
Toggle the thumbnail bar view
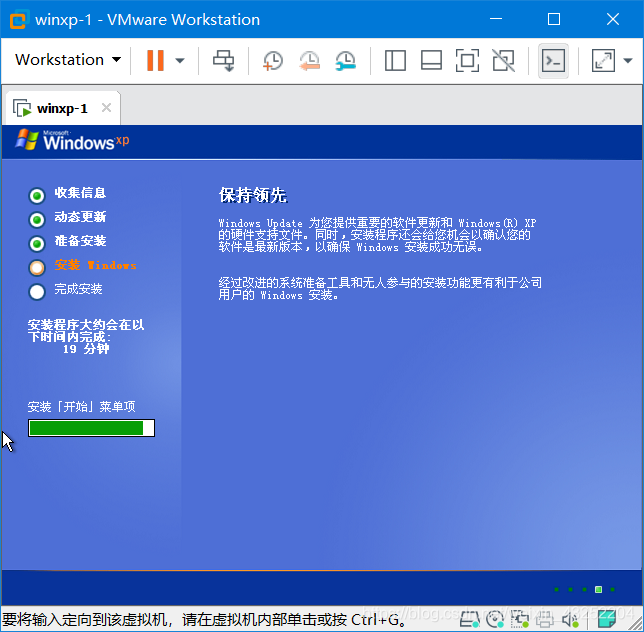tap(431, 60)
